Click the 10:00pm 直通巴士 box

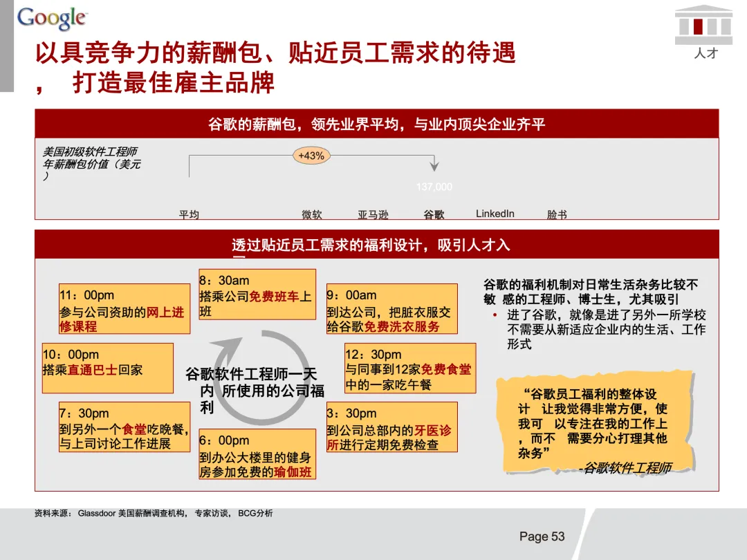click(108, 368)
